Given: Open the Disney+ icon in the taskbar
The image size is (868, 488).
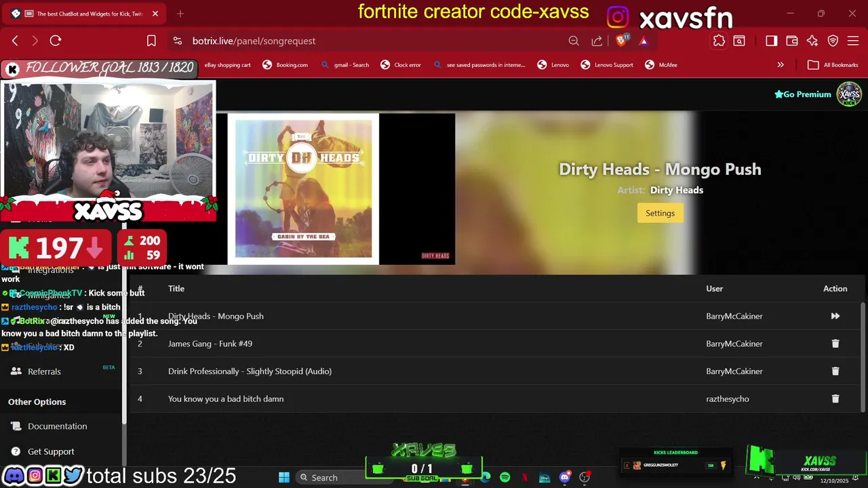Looking at the screenshot, I should (x=545, y=477).
